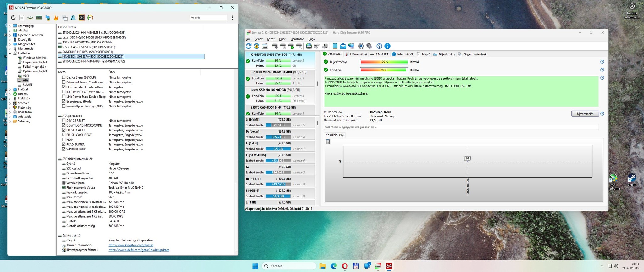Image resolution: width=644 pixels, height=272 pixels.
Task: Click the blue info about icon in toolbar
Action: click(x=387, y=46)
